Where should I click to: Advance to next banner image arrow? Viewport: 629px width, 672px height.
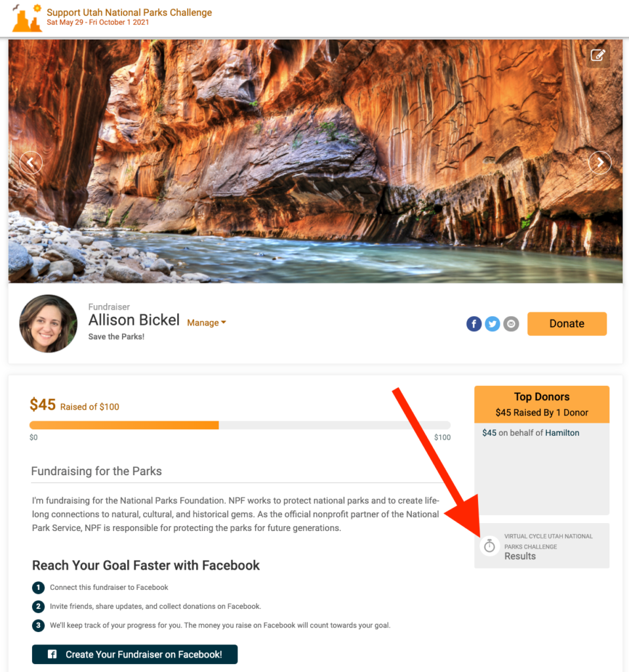tap(600, 163)
